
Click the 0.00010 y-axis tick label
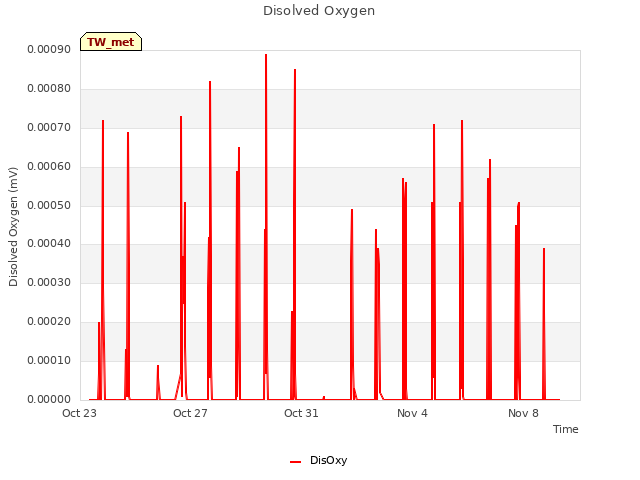[49, 360]
